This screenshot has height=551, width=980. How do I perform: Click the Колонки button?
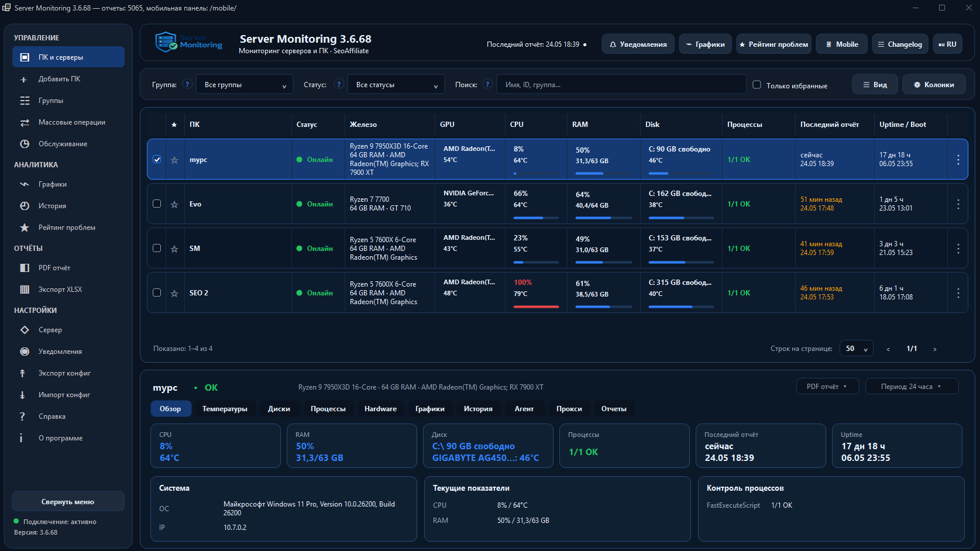click(x=934, y=85)
